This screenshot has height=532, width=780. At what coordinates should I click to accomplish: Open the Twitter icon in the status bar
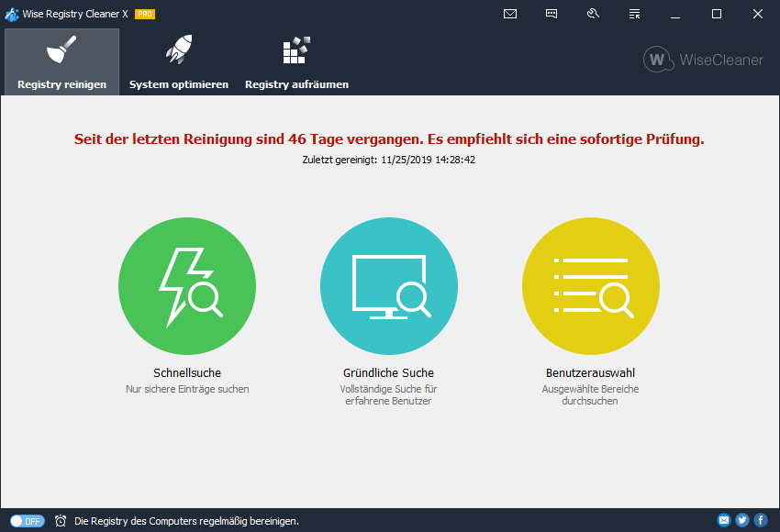(x=742, y=520)
